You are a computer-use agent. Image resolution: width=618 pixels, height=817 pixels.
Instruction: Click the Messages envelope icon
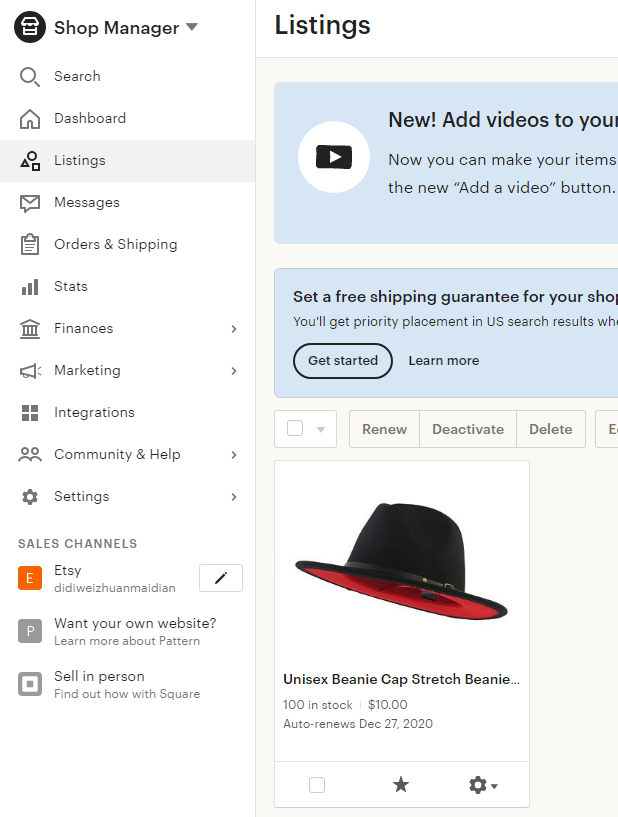click(30, 203)
